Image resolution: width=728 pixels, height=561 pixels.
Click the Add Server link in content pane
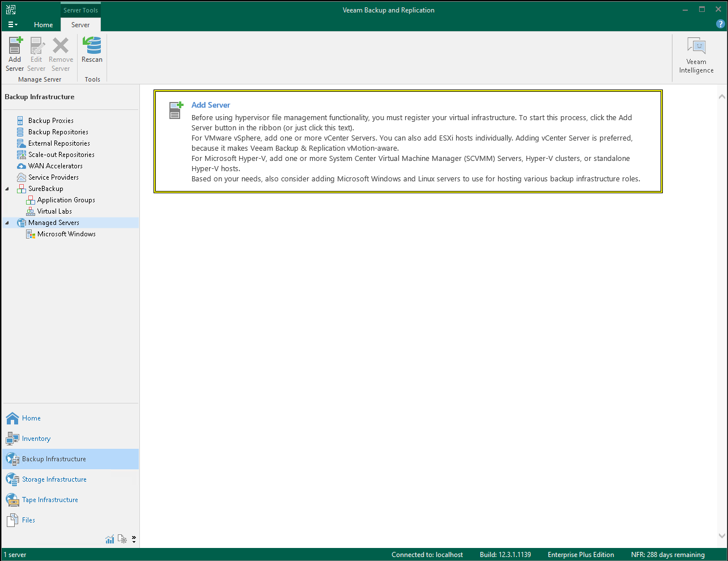pyautogui.click(x=211, y=105)
